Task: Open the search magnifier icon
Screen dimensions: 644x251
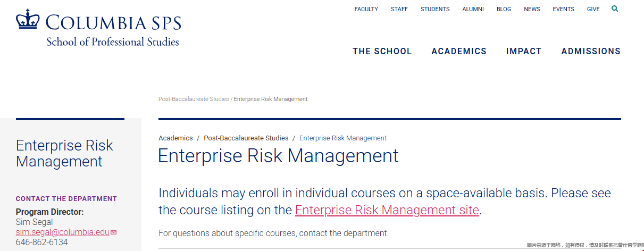Action: pyautogui.click(x=615, y=9)
